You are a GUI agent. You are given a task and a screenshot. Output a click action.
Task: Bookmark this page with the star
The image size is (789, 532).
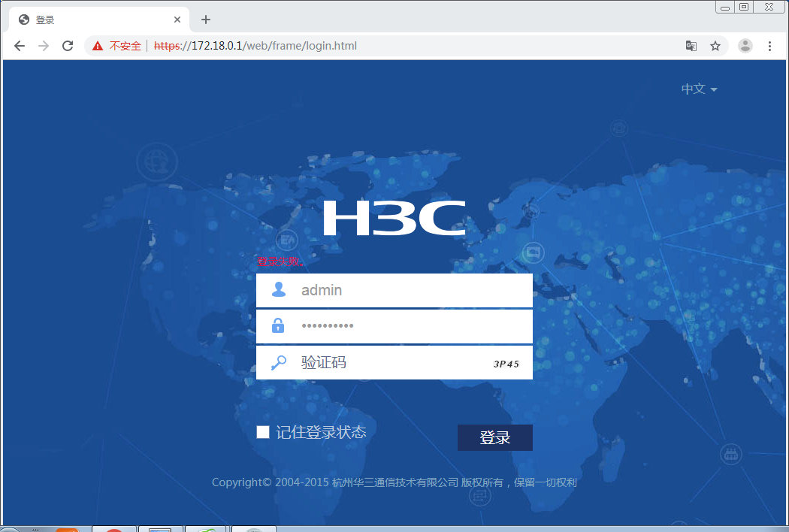715,46
